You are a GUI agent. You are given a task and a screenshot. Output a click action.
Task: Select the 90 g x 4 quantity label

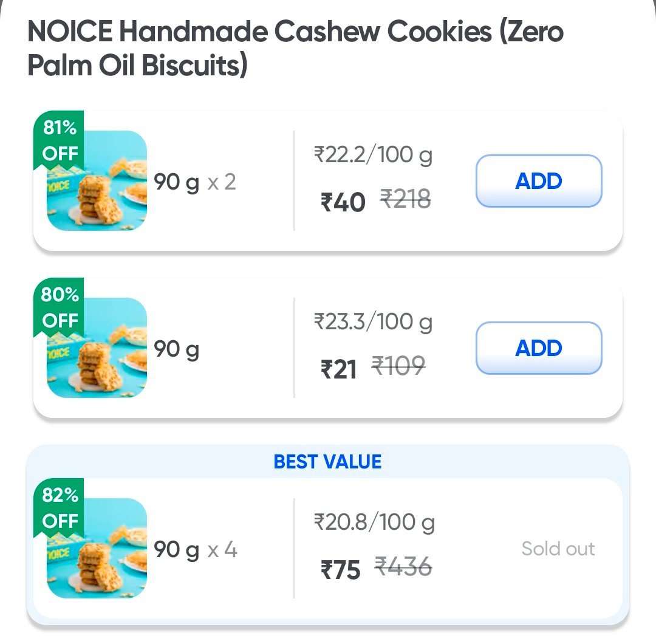(x=195, y=550)
